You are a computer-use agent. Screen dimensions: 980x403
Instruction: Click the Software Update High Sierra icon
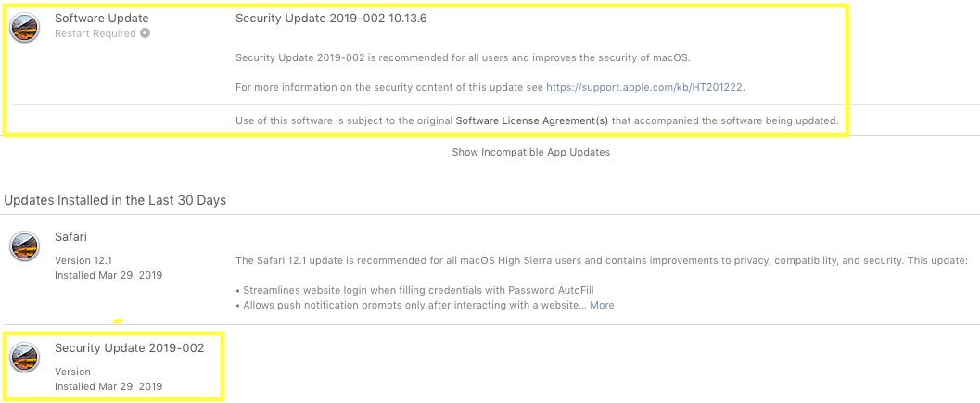[24, 27]
